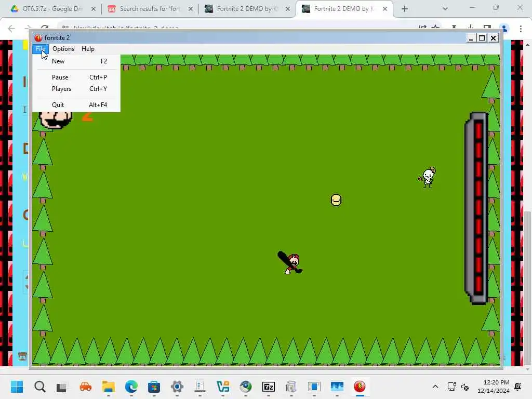The width and height of the screenshot is (532, 399).
Task: Open the Windows Start menu
Action: pyautogui.click(x=17, y=387)
